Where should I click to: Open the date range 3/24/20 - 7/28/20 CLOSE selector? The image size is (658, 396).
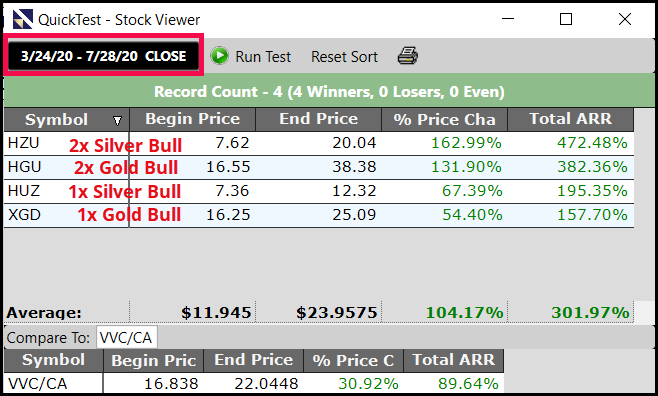[103, 56]
